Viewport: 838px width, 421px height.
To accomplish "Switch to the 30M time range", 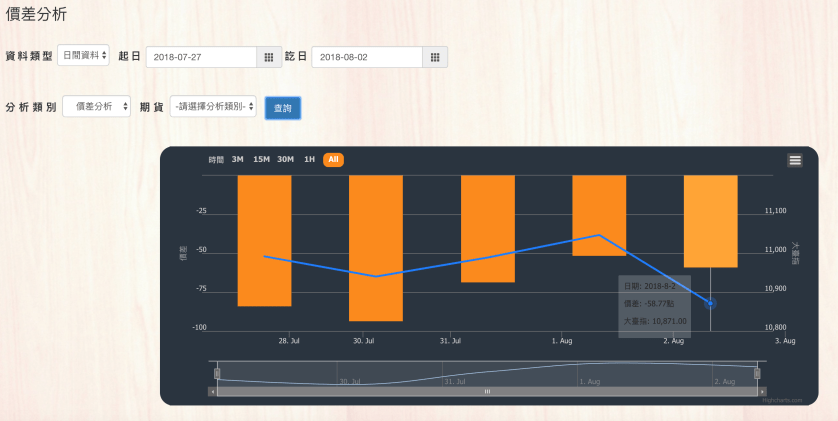I will [x=286, y=159].
